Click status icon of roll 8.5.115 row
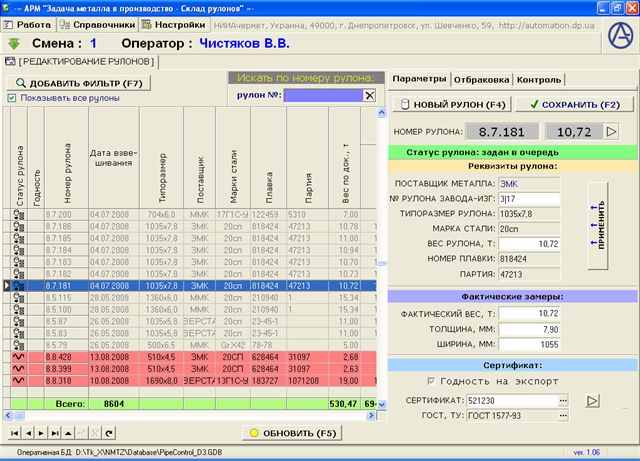This screenshot has width=640, height=461. pyautogui.click(x=19, y=298)
